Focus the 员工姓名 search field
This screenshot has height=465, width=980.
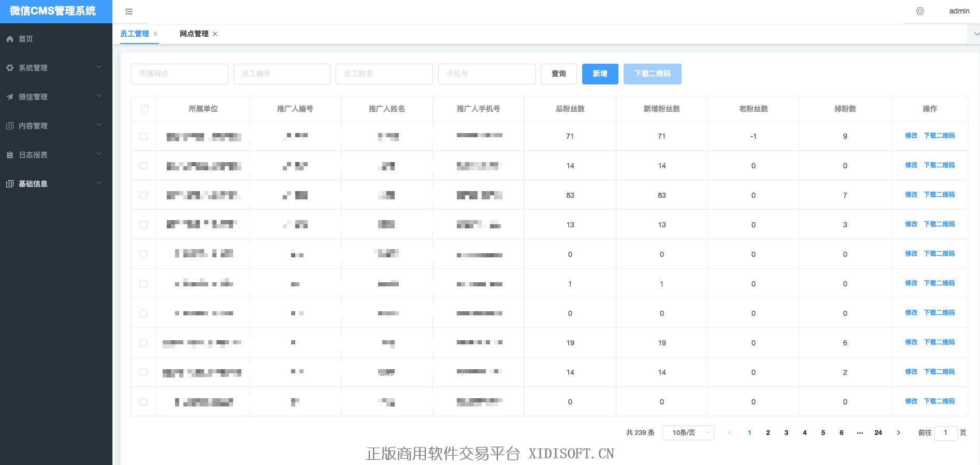(x=384, y=74)
